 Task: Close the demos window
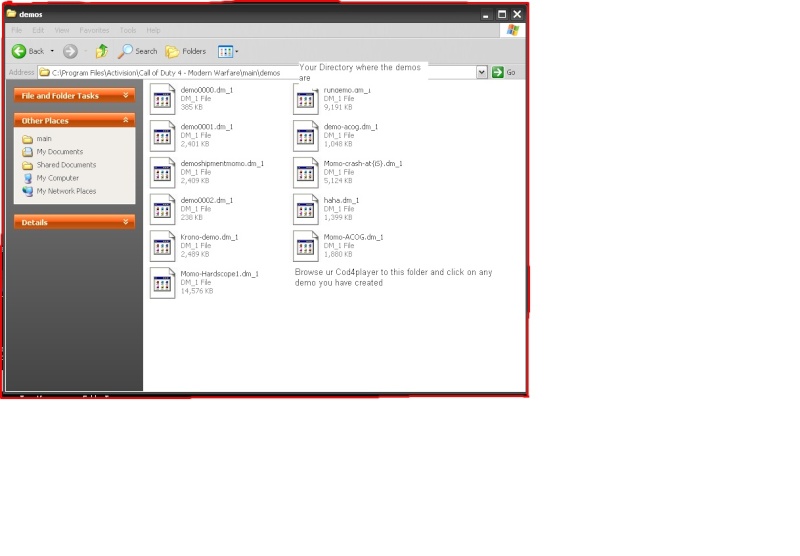[517, 14]
